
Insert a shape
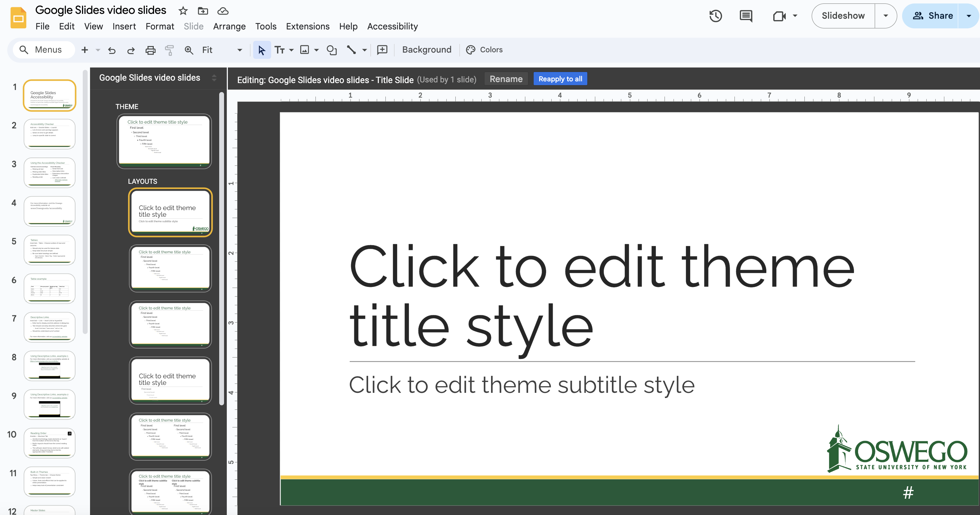click(332, 50)
